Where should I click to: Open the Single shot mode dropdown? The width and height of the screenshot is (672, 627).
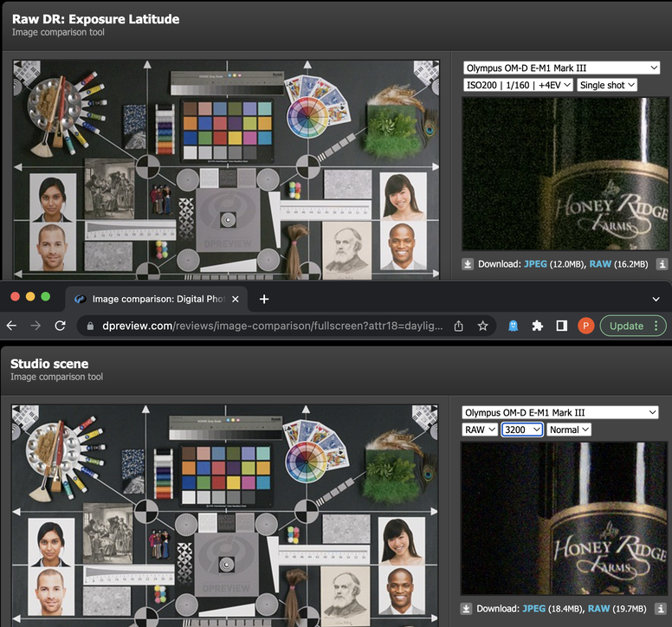(x=606, y=85)
